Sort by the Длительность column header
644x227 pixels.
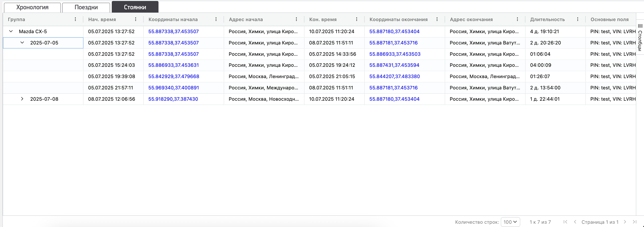(548, 19)
